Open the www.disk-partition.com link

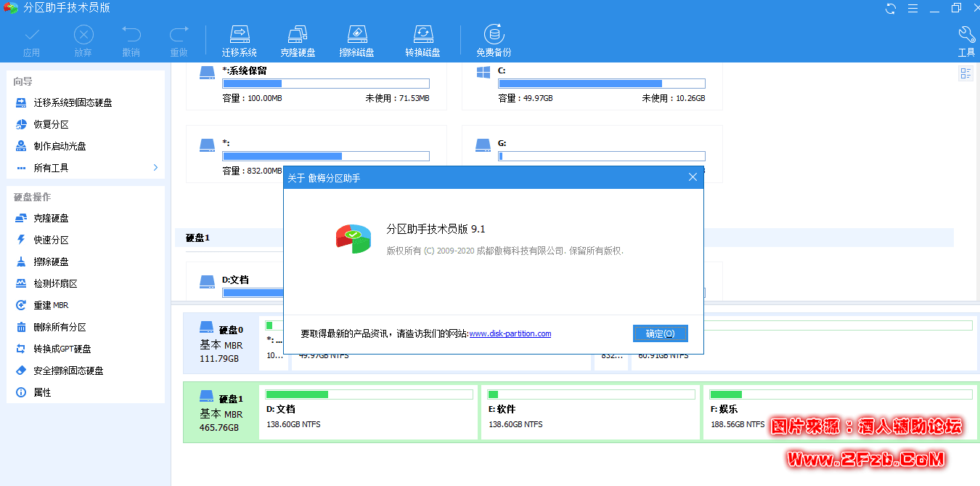coord(510,334)
